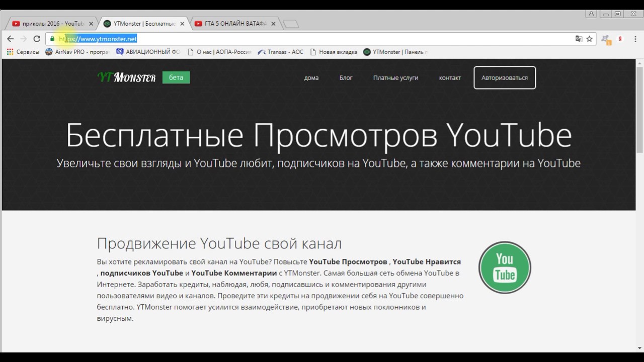Image resolution: width=644 pixels, height=362 pixels.
Task: Open the Сервисы apps grid icon
Action: tap(10, 52)
